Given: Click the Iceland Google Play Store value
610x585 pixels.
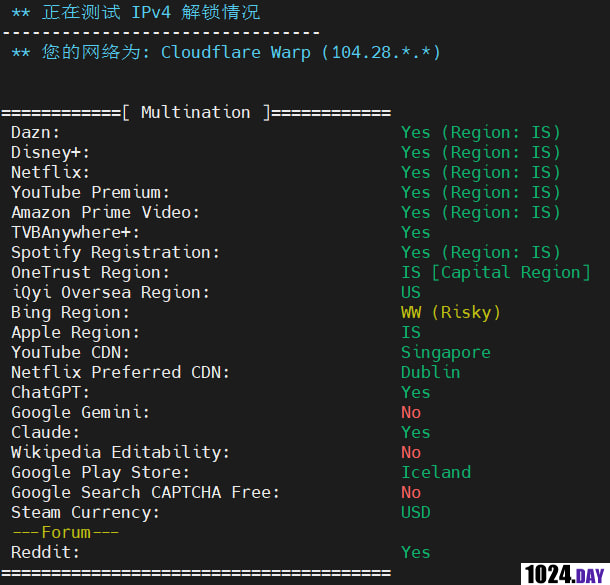Looking at the screenshot, I should 436,472.
